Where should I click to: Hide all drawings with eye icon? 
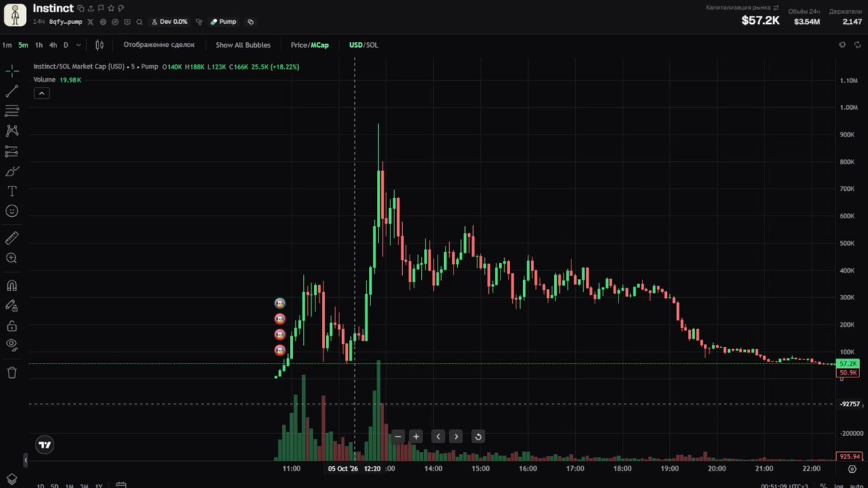(12, 345)
